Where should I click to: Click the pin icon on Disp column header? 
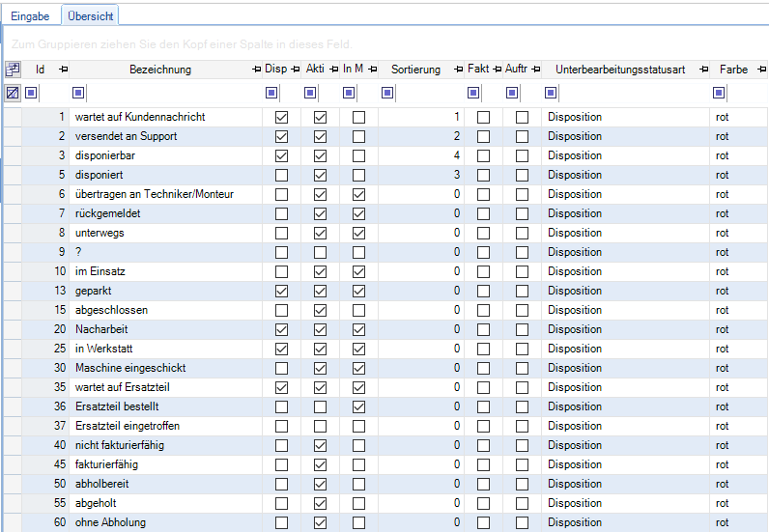[x=294, y=70]
